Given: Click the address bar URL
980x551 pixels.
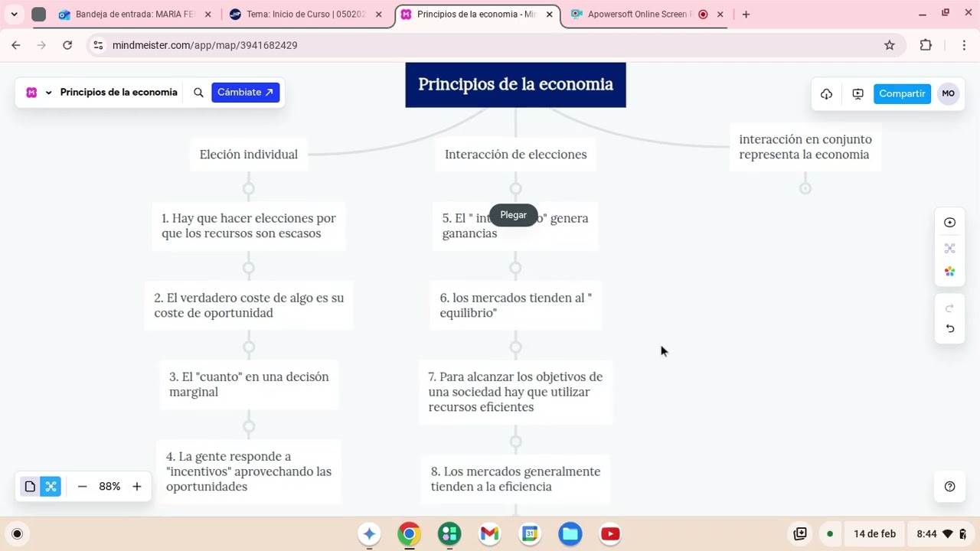Looking at the screenshot, I should pyautogui.click(x=204, y=45).
